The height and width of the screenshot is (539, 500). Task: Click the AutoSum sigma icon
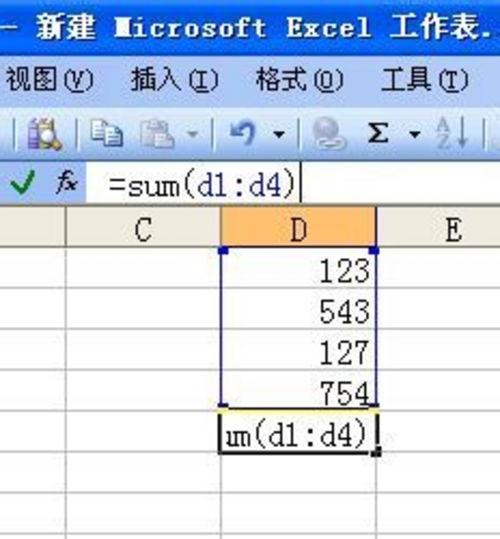click(378, 133)
